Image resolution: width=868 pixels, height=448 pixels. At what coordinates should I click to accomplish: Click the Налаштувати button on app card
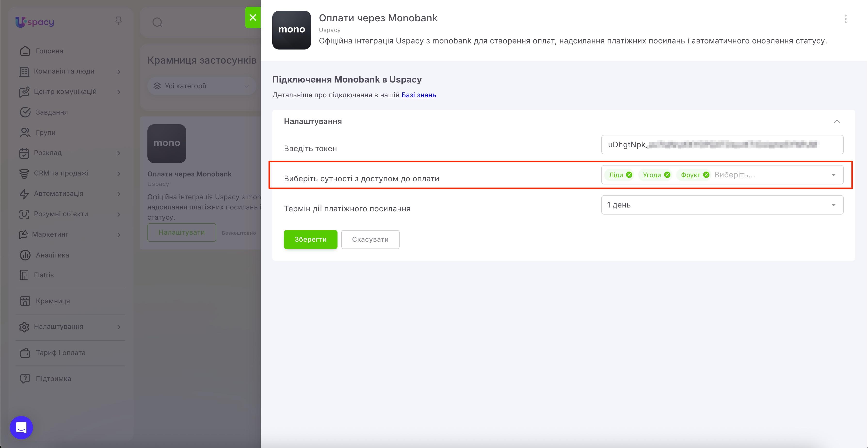point(182,232)
